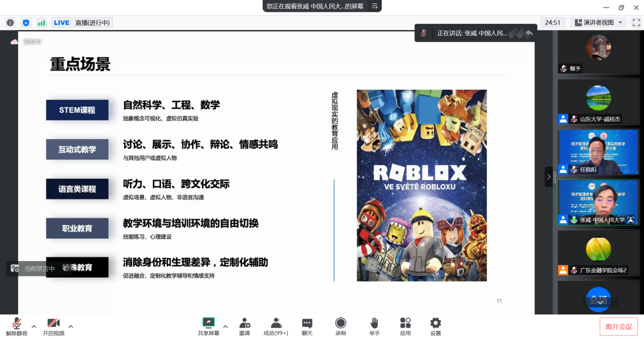Click the text 教学环境与培训环境的自由切换
Viewport: 644px width, 338px height.
(x=191, y=223)
